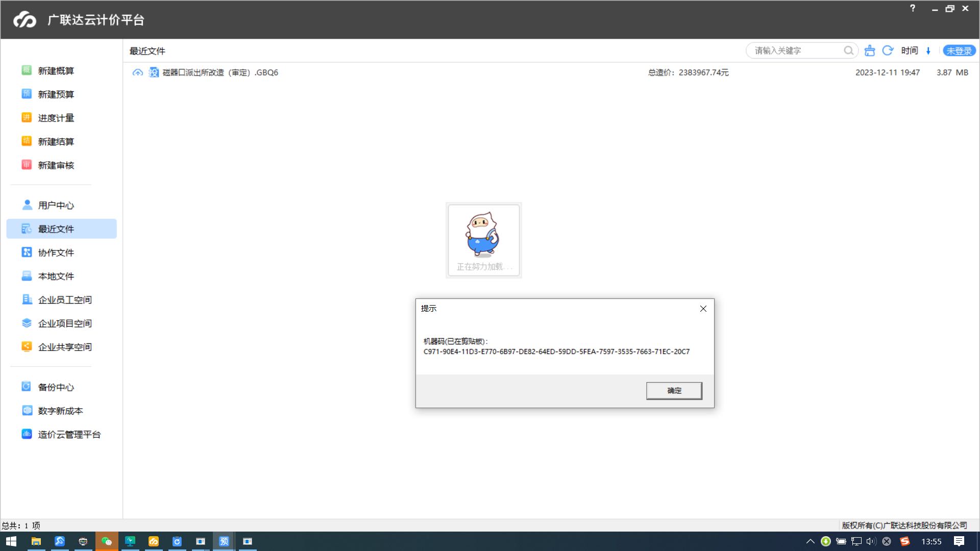980x551 pixels.
Task: Click the Sogou input method tray icon
Action: click(905, 541)
